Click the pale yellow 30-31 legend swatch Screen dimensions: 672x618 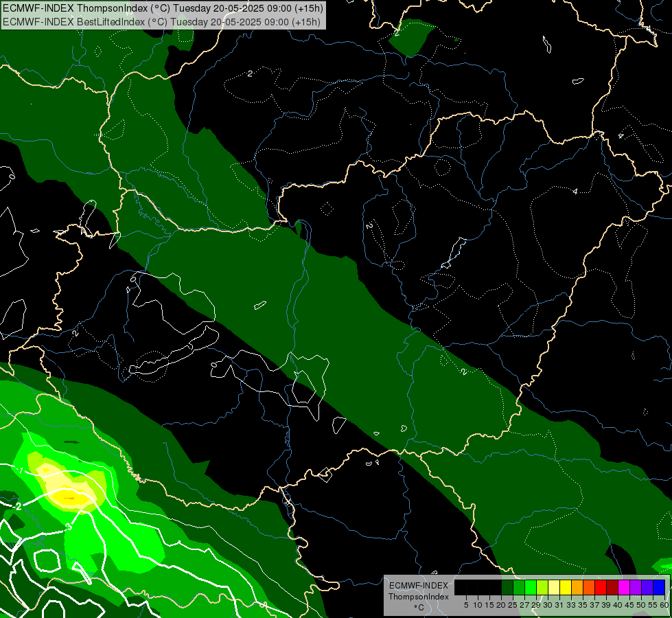pos(554,588)
